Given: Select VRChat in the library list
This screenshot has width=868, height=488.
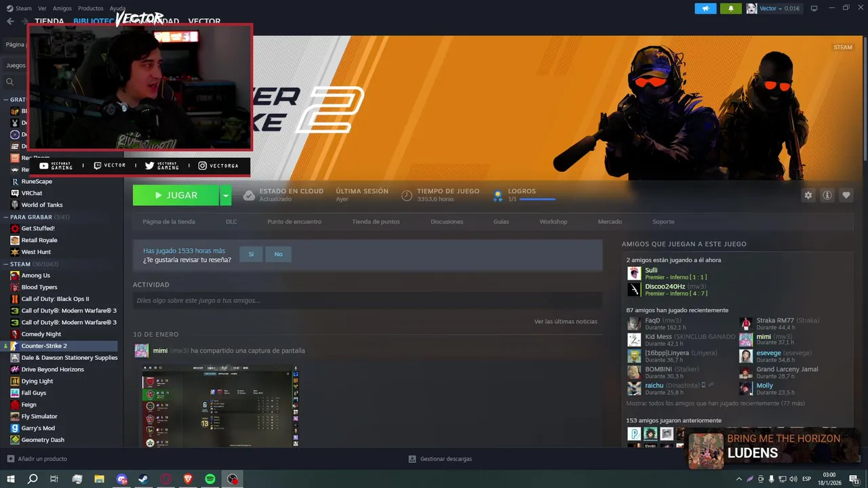Looking at the screenshot, I should [x=32, y=193].
